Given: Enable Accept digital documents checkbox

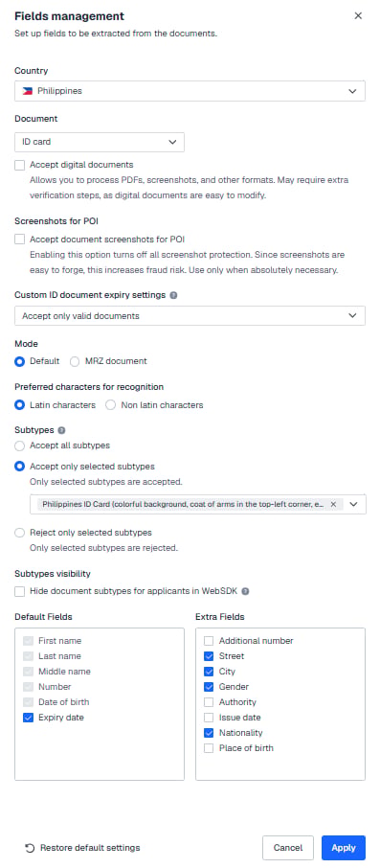Looking at the screenshot, I should (20, 165).
